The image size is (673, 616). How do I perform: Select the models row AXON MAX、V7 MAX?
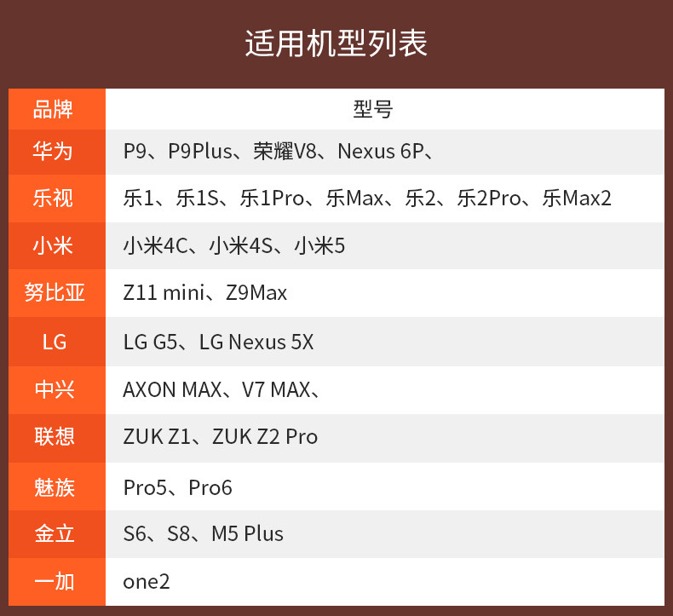point(384,389)
